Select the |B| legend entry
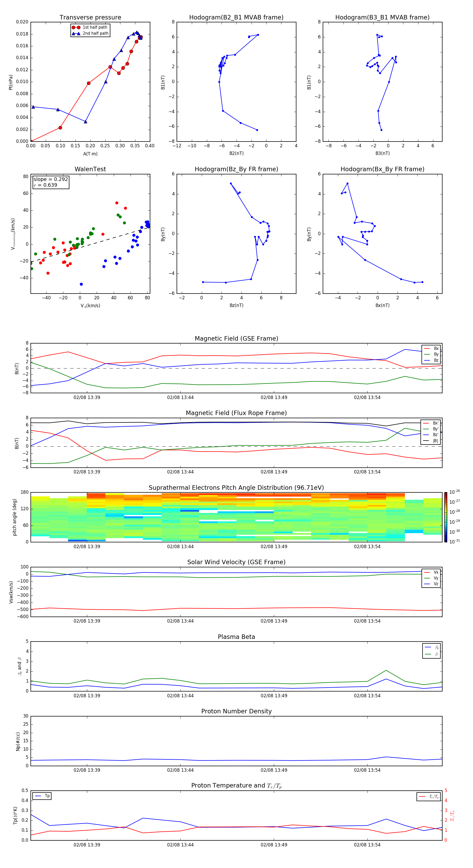Screen dimensions: 473x868 [431, 441]
